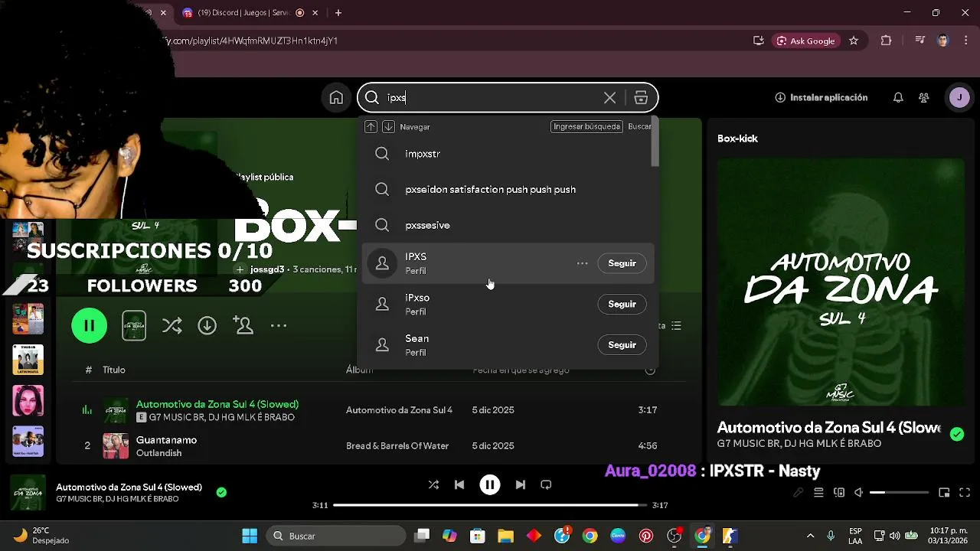Open the artist link 'Outlandish'
Screen dimensions: 980x551
pos(158,453)
